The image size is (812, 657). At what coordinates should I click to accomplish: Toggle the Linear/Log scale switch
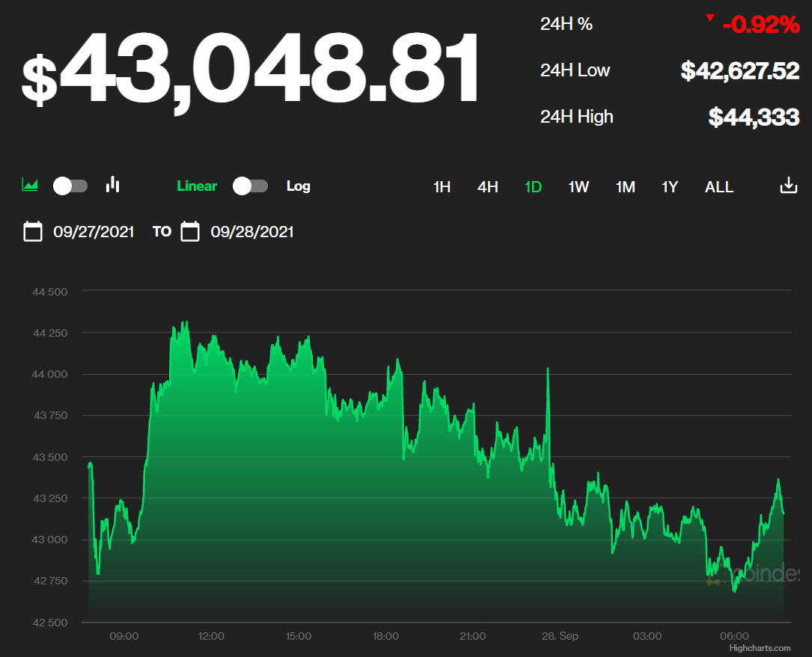(250, 186)
